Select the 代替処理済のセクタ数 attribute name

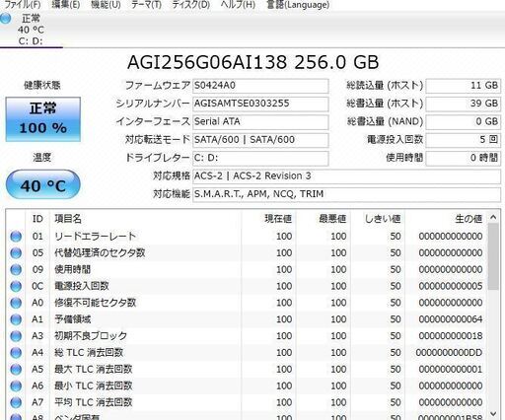point(100,253)
